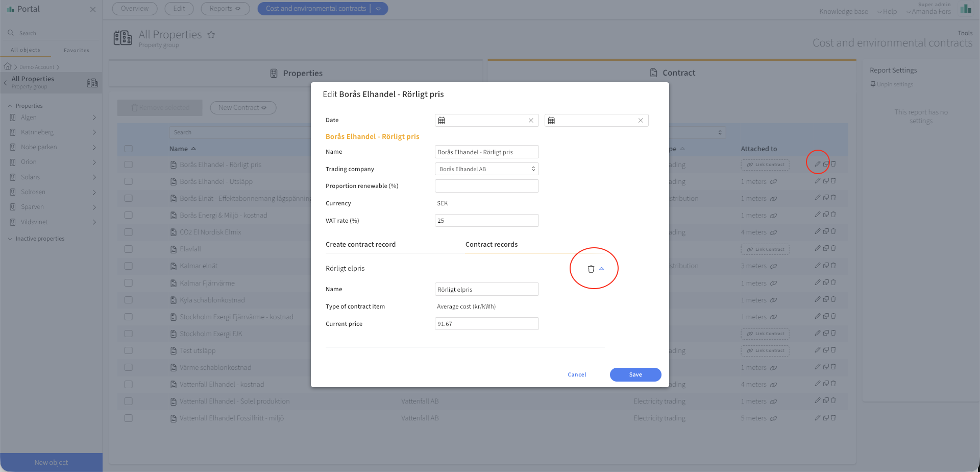Open the Knowledge base link
This screenshot has width=980, height=472.
(843, 12)
